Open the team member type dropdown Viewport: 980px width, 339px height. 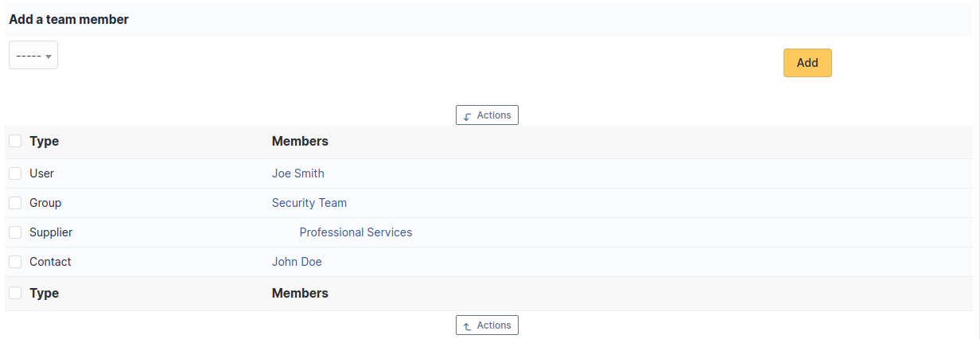33,55
